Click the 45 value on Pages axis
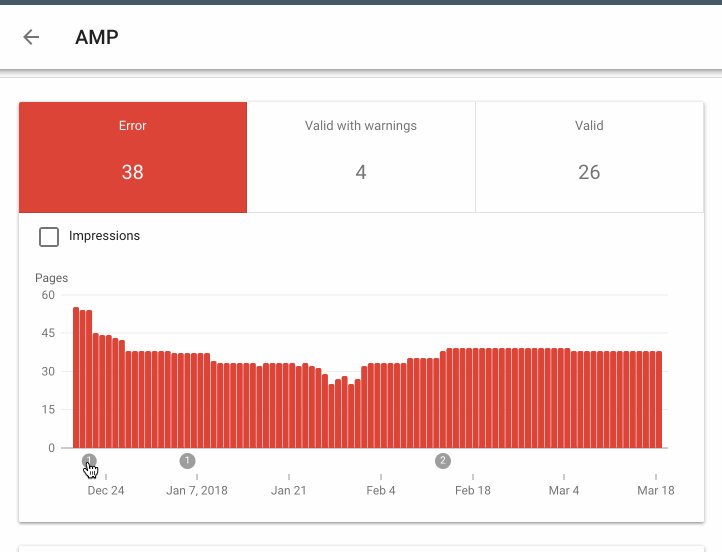This screenshot has height=552, width=722. (x=48, y=333)
